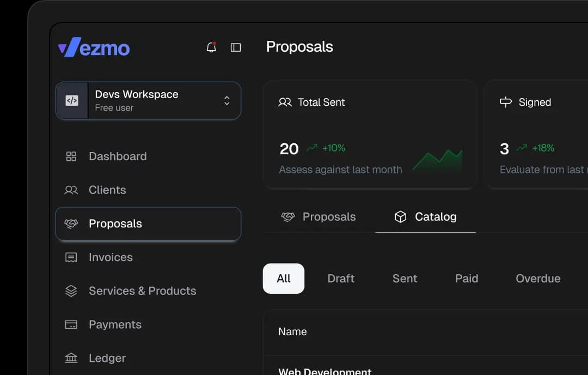Click the notification bell icon
Image resolution: width=588 pixels, height=375 pixels.
tap(211, 47)
